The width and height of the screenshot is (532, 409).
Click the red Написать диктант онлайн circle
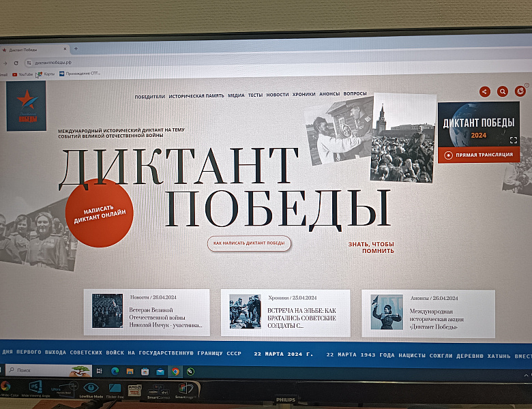[x=100, y=213]
